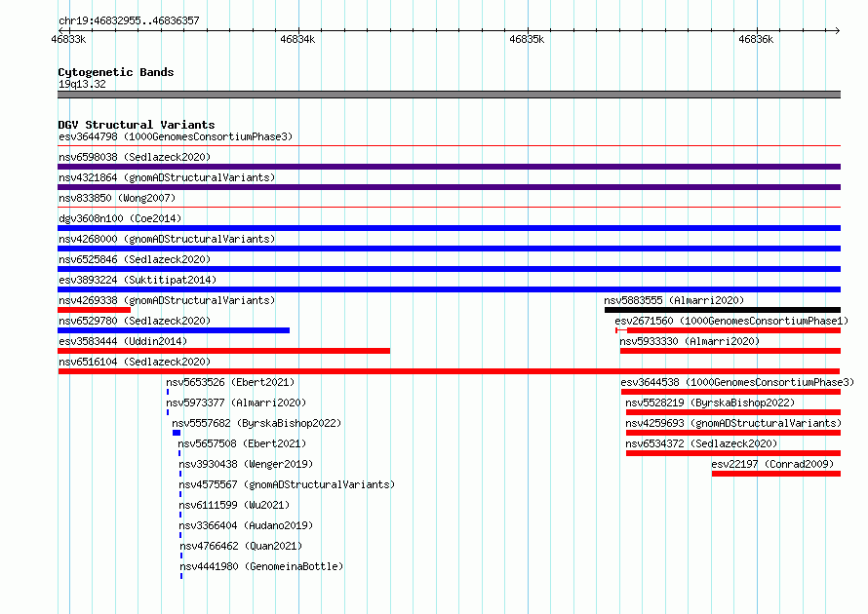This screenshot has height=614, width=868.
Task: Open the nsv6534372 (Sedlazeck2020) label
Action: pyautogui.click(x=701, y=443)
